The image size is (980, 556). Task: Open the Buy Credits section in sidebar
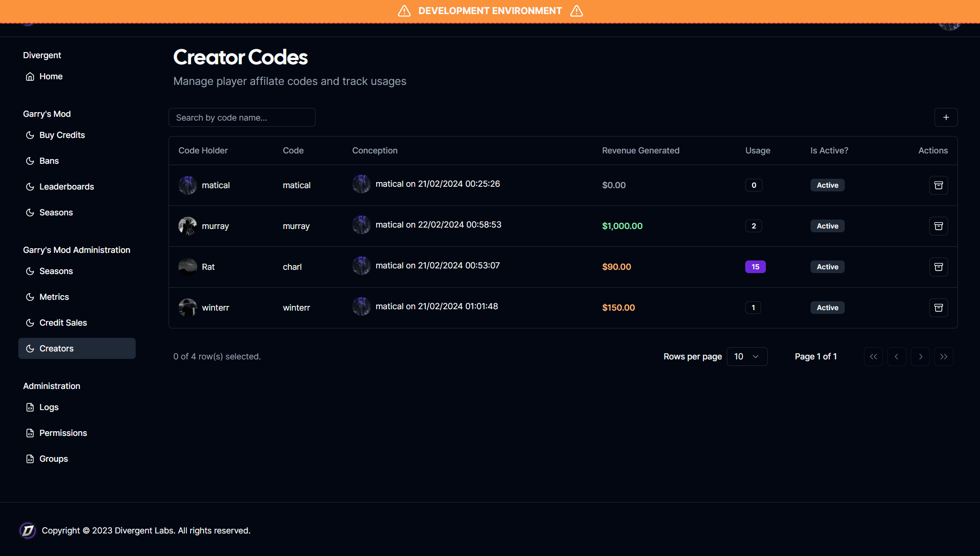point(62,135)
